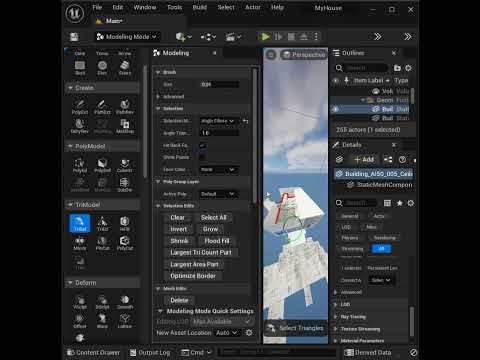Image resolution: width=480 pixels, height=360 pixels.
Task: Select the Lattice deform tool
Action: [x=125, y=321]
